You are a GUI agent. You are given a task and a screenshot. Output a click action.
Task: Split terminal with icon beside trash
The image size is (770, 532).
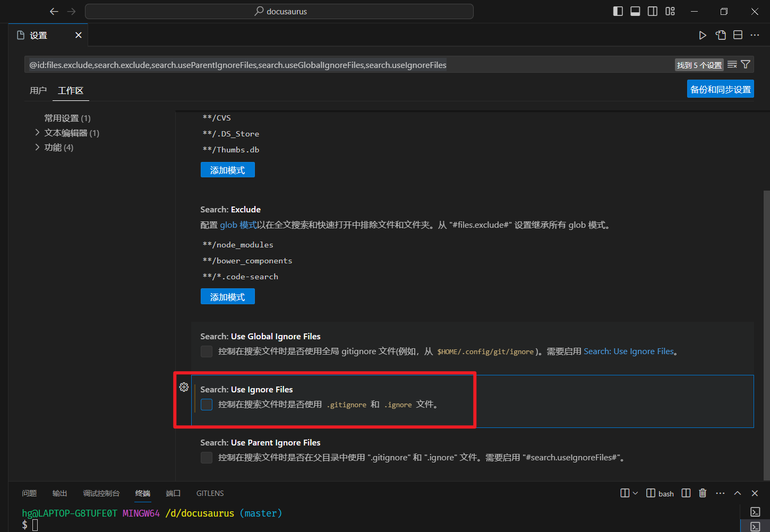(x=686, y=493)
